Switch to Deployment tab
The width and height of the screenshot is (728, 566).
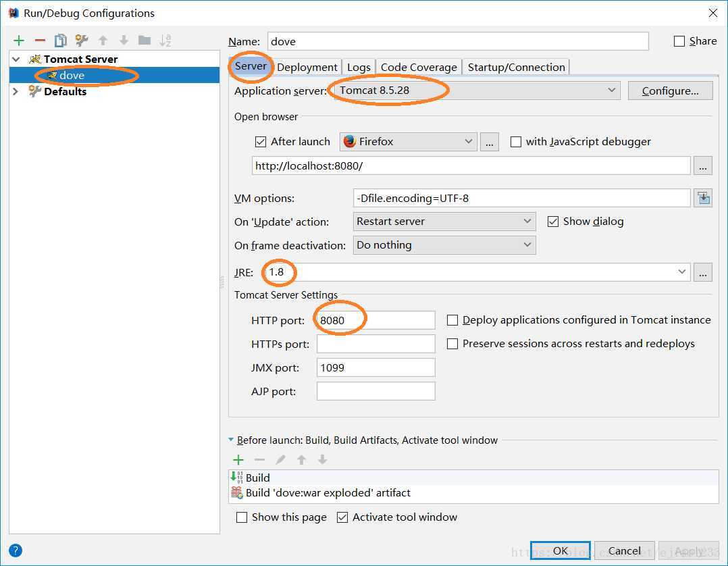click(x=307, y=68)
